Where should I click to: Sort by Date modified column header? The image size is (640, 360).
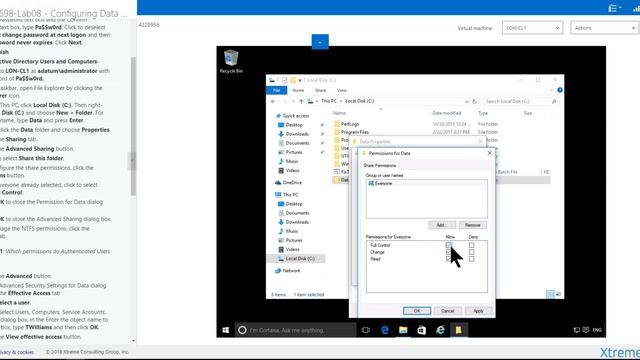tap(447, 113)
